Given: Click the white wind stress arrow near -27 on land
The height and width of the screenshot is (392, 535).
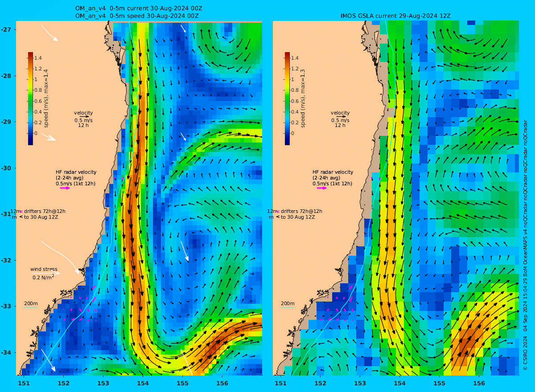Looking at the screenshot, I should [49, 33].
